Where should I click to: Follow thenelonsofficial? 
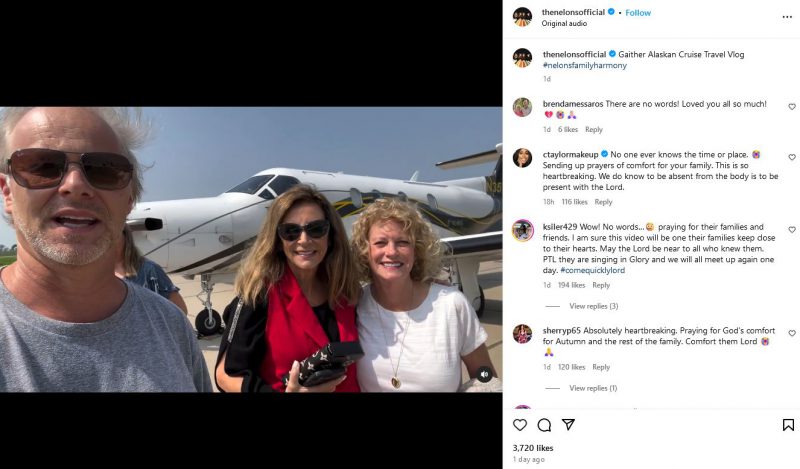coord(637,13)
